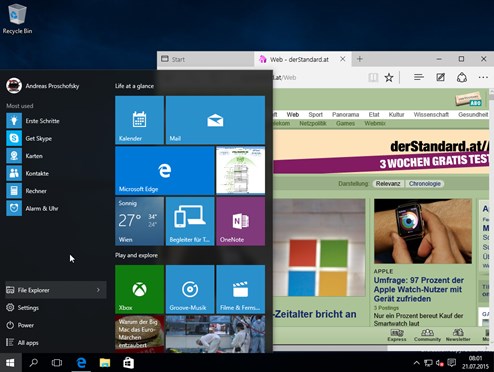Open File Explorer from the taskbar

point(105,363)
